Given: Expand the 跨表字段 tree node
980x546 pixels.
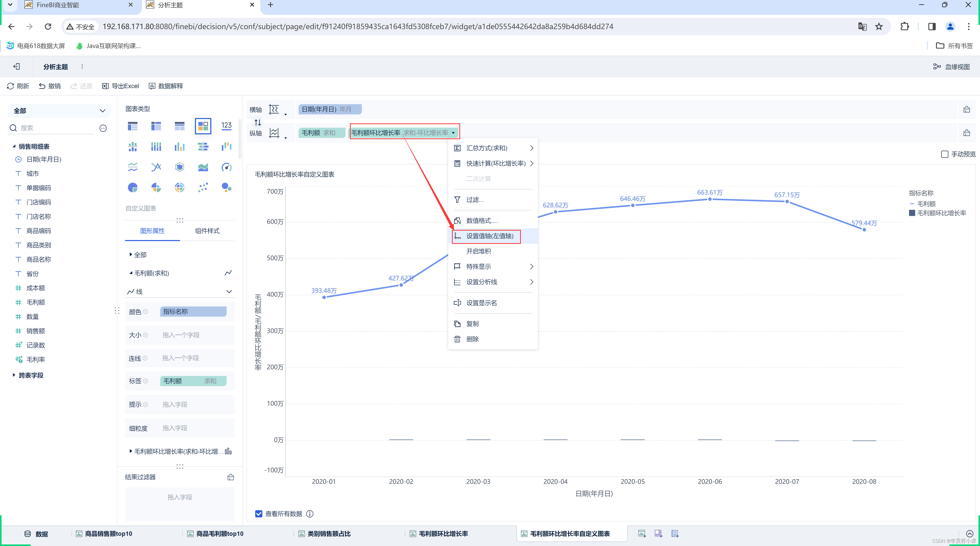Looking at the screenshot, I should [14, 375].
